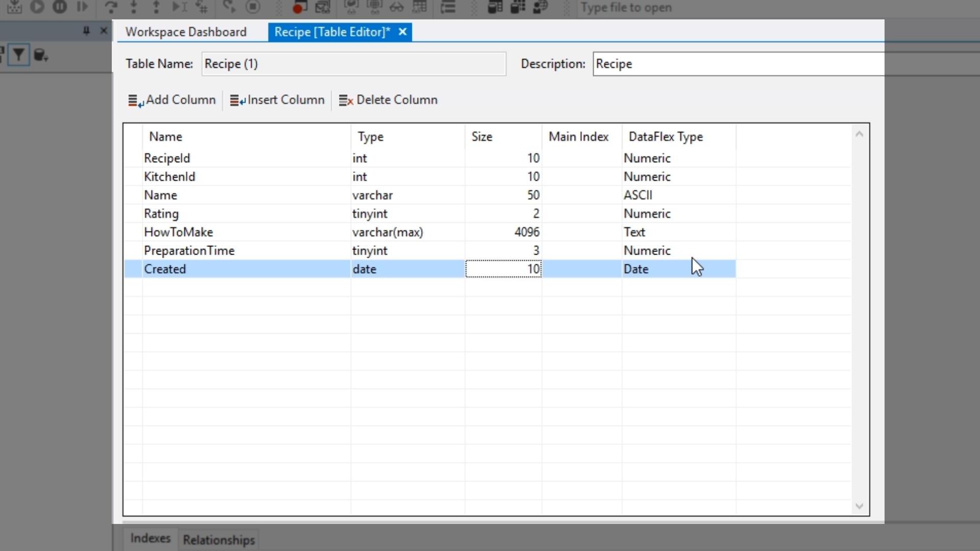Open the database icon dropdown in side panel
Viewport: 980px width, 551px height.
tap(41, 55)
